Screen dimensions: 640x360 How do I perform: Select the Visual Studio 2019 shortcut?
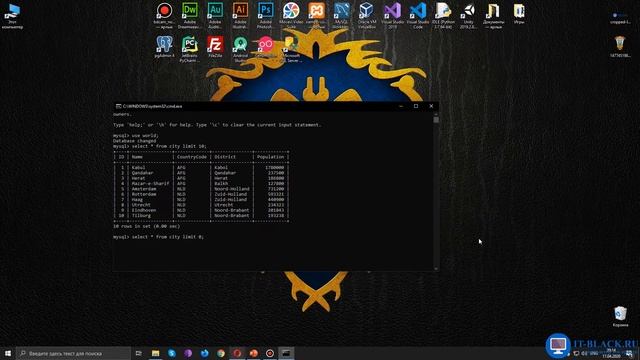click(x=392, y=15)
